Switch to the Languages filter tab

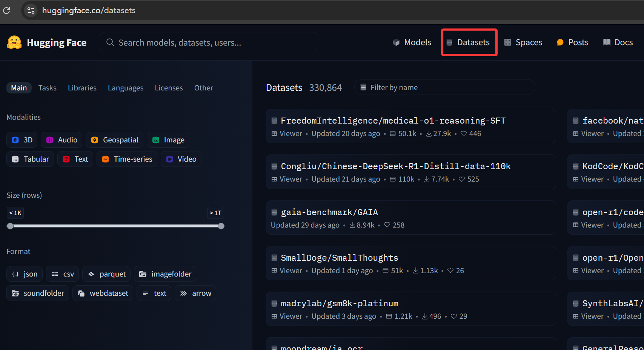pyautogui.click(x=126, y=88)
